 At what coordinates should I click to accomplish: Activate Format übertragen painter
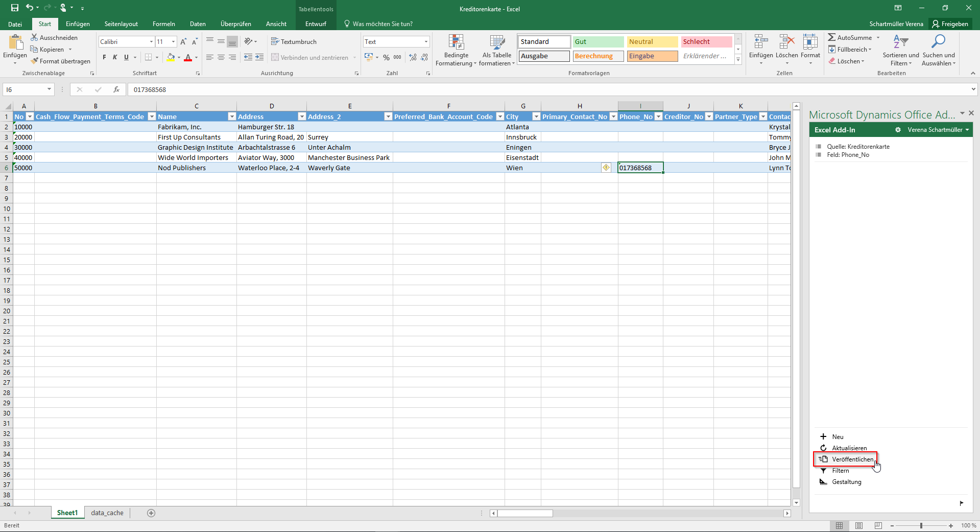[x=60, y=61]
